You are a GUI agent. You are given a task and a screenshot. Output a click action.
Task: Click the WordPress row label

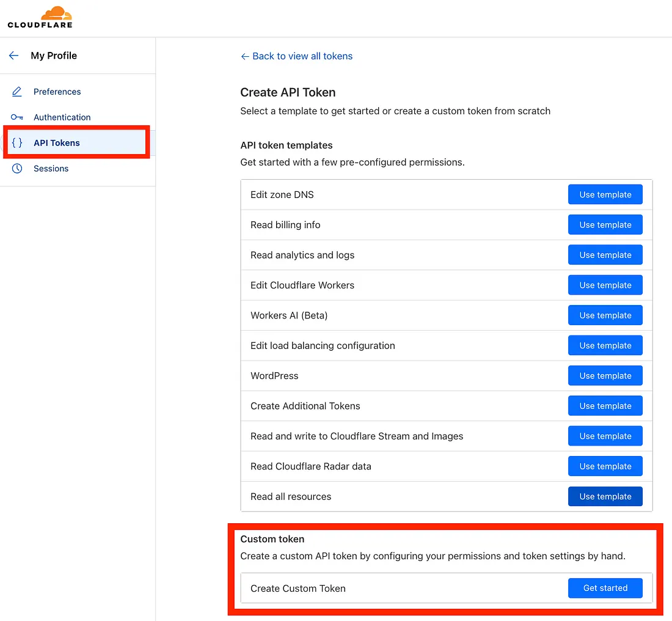click(274, 376)
